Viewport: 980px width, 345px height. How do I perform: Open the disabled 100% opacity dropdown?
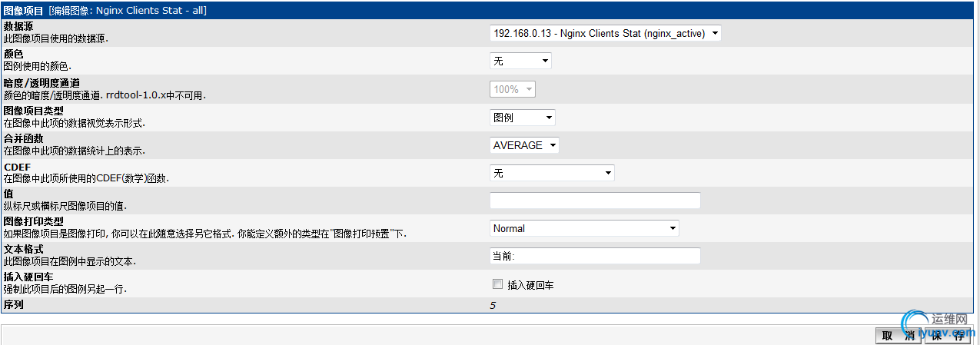[x=513, y=89]
